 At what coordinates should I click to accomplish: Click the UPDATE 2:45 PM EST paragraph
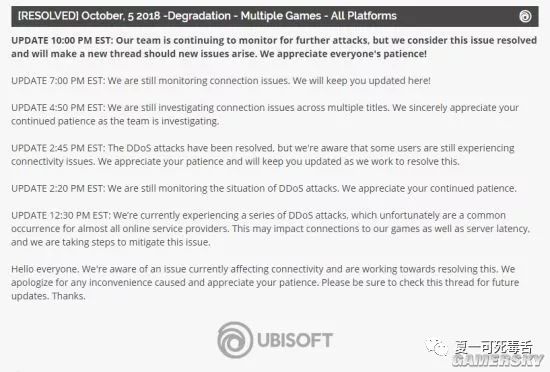263,155
